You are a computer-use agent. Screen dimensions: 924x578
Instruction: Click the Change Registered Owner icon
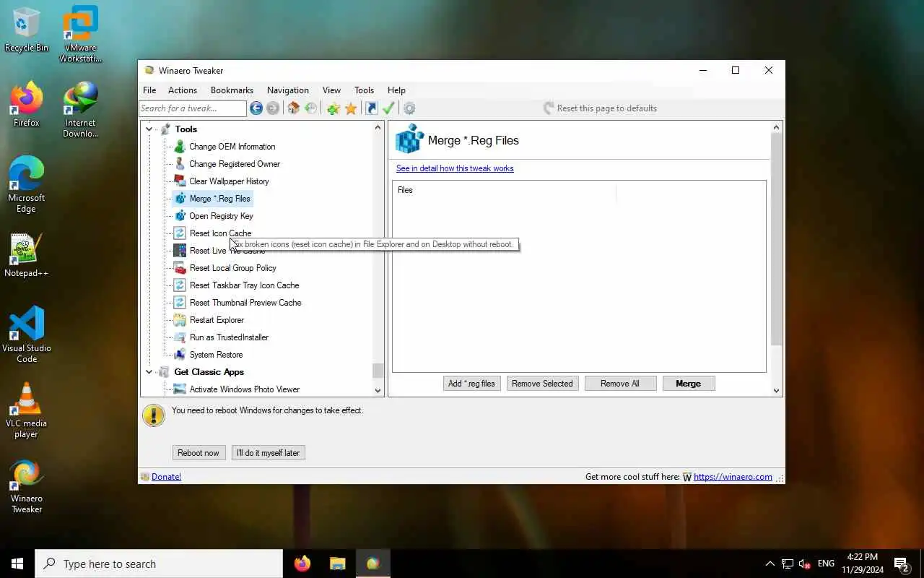[x=180, y=164]
